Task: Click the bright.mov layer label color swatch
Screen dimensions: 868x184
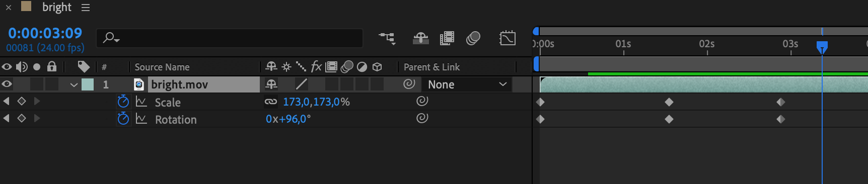Action: tap(88, 84)
